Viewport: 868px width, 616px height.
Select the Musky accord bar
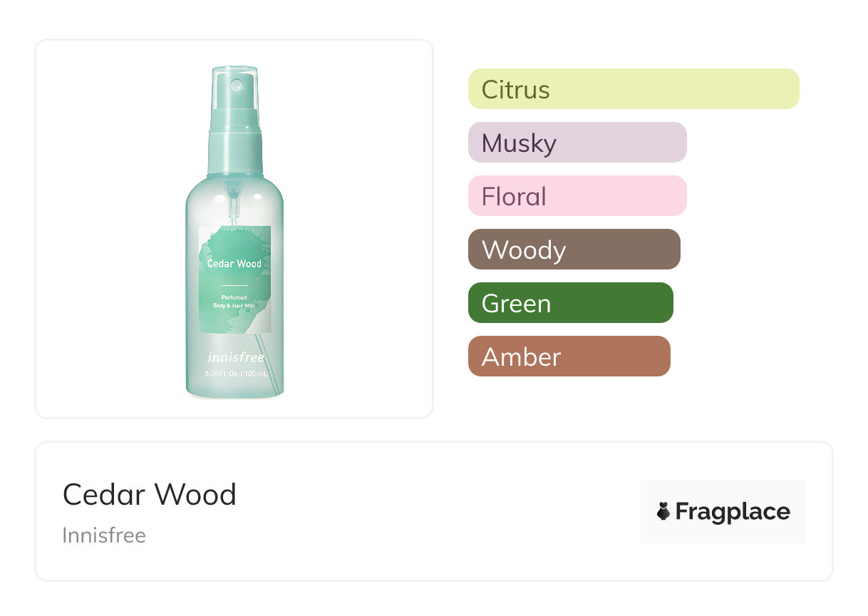pyautogui.click(x=577, y=143)
